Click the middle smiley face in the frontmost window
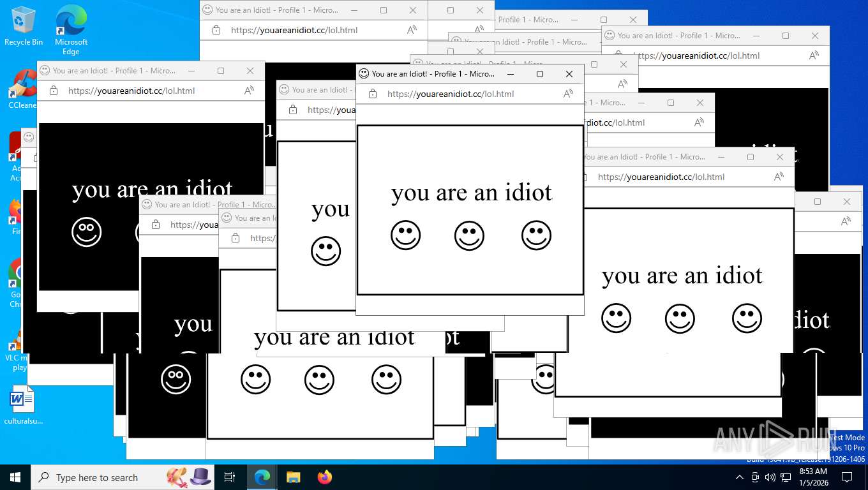 pos(469,235)
